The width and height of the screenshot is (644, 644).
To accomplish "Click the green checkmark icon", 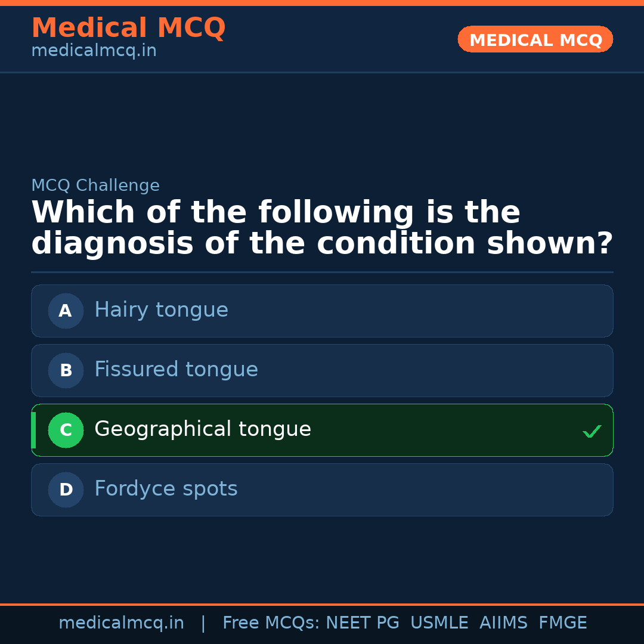I will 592,431.
